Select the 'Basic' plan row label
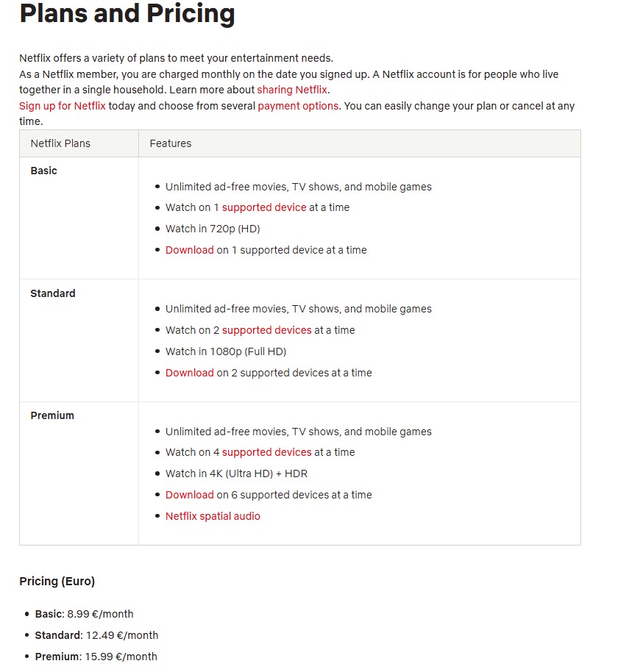The image size is (618, 672). [x=43, y=171]
